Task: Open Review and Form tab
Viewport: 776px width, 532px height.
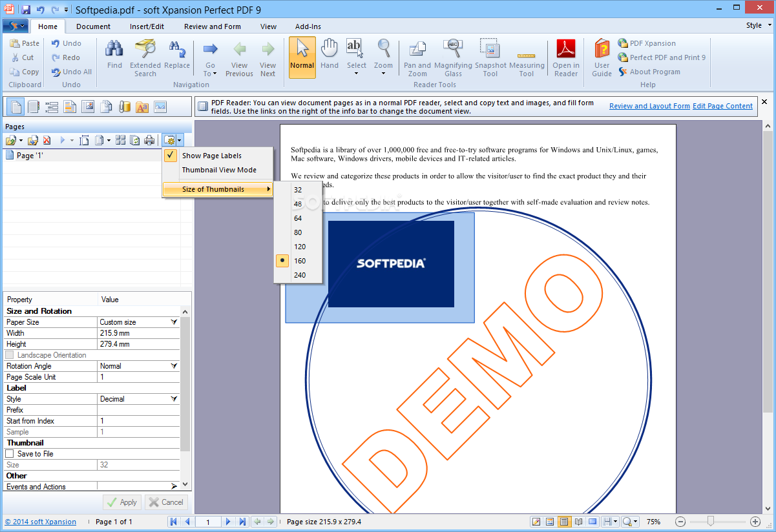Action: tap(213, 26)
